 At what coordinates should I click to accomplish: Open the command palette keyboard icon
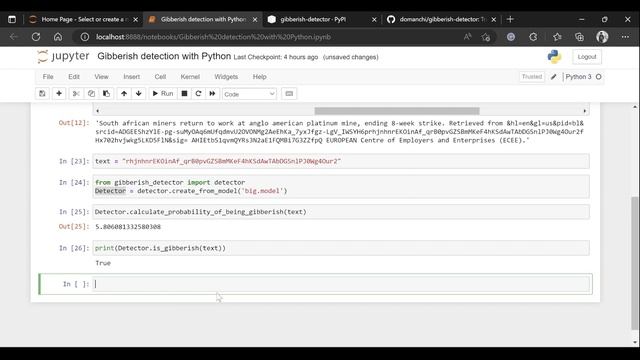coord(289,93)
